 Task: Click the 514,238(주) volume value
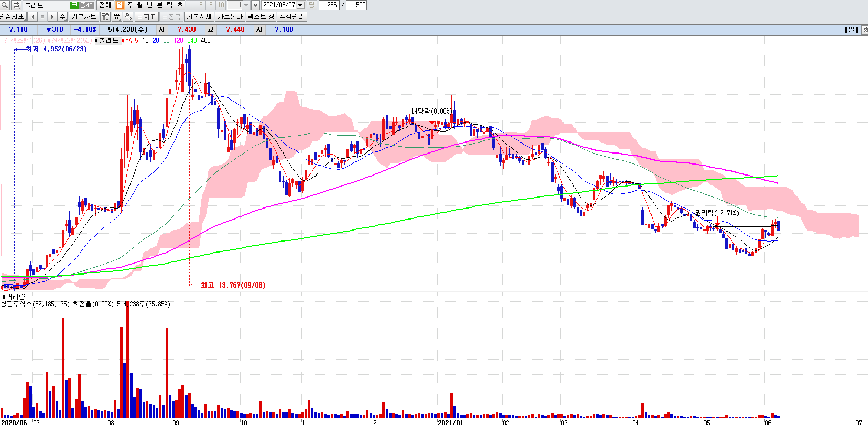click(x=128, y=29)
